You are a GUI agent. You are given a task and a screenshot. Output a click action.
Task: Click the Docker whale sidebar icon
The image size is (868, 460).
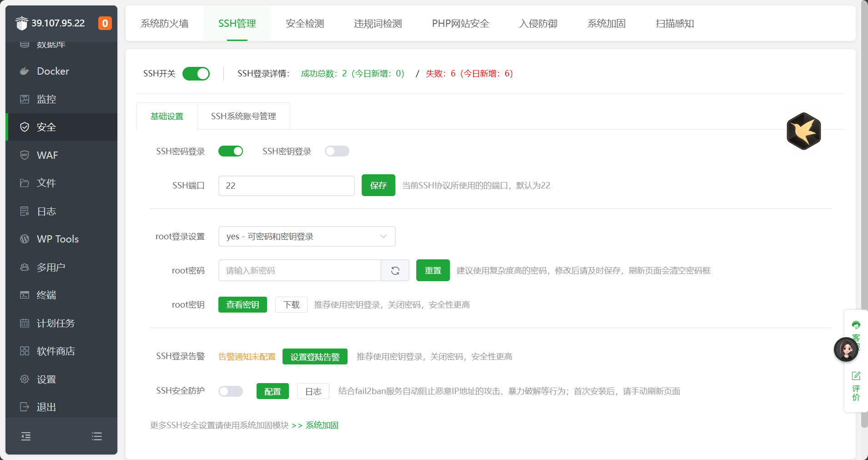[x=25, y=71]
